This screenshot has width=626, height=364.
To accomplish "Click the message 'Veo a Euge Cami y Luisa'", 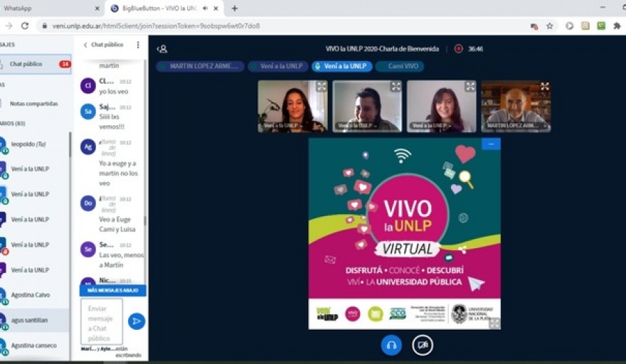I will (117, 225).
